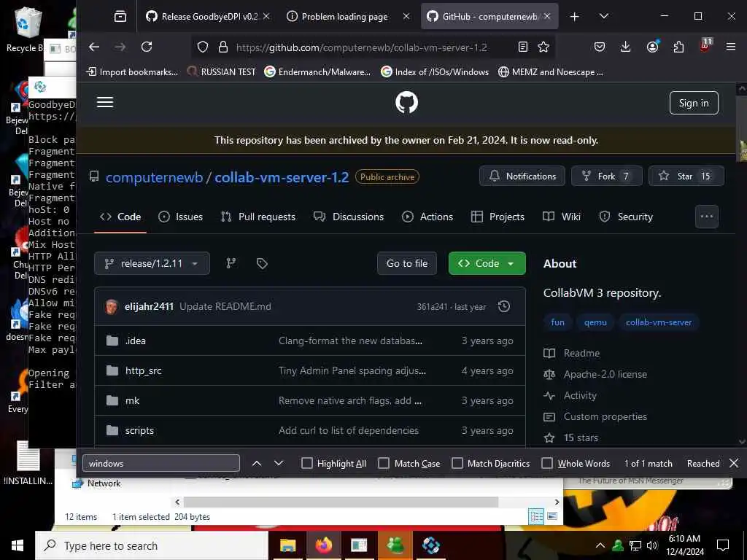Click the Windows search box on taskbar

pos(152,545)
